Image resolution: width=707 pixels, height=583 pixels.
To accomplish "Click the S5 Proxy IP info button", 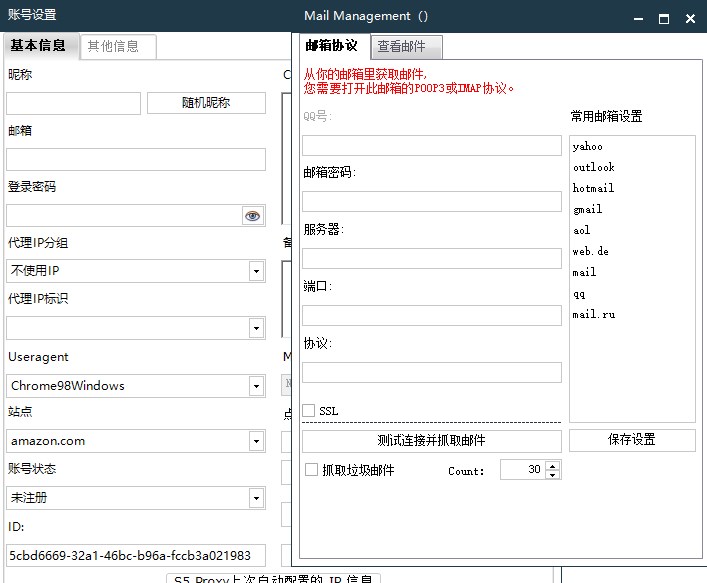I will pos(273,579).
